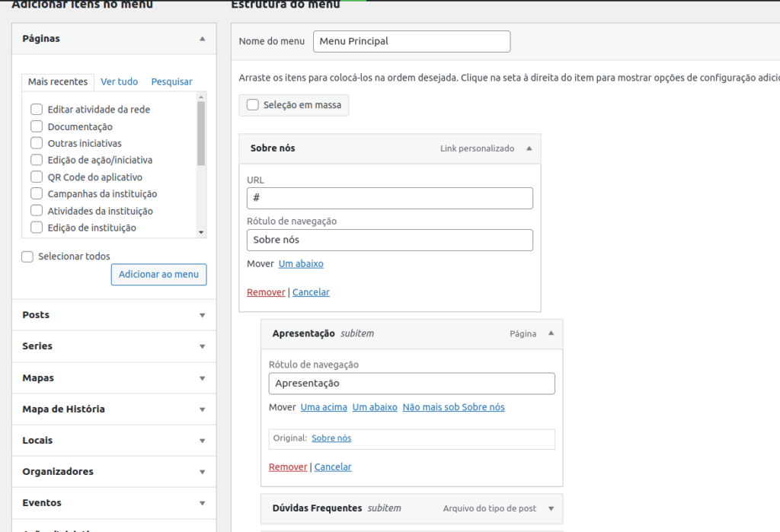Viewport: 780px width, 532px height.
Task: Expand the Eventos section
Action: pos(202,503)
